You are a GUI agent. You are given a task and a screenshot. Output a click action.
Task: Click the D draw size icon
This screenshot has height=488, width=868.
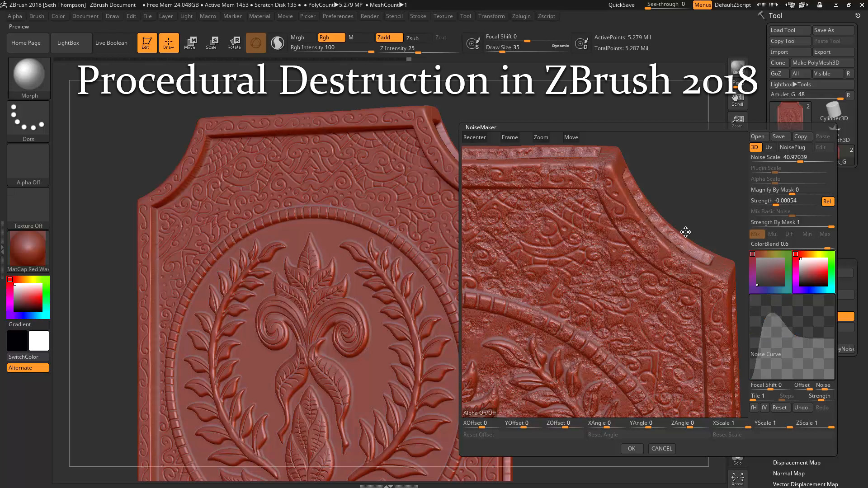point(581,43)
